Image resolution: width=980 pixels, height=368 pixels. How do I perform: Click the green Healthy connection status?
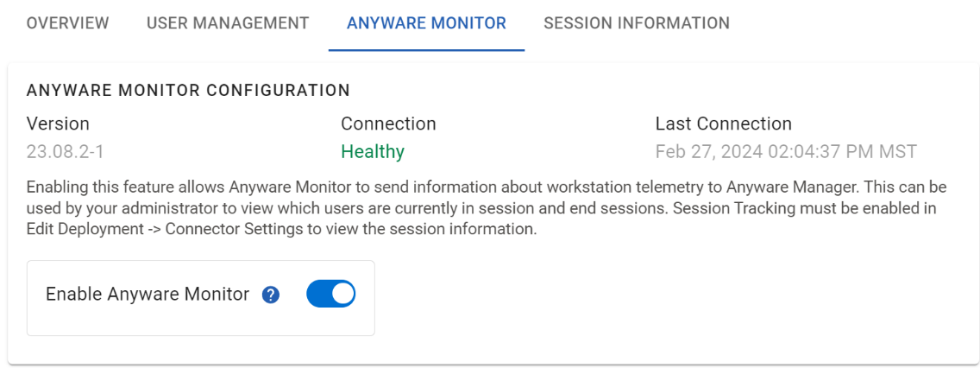coord(373,152)
